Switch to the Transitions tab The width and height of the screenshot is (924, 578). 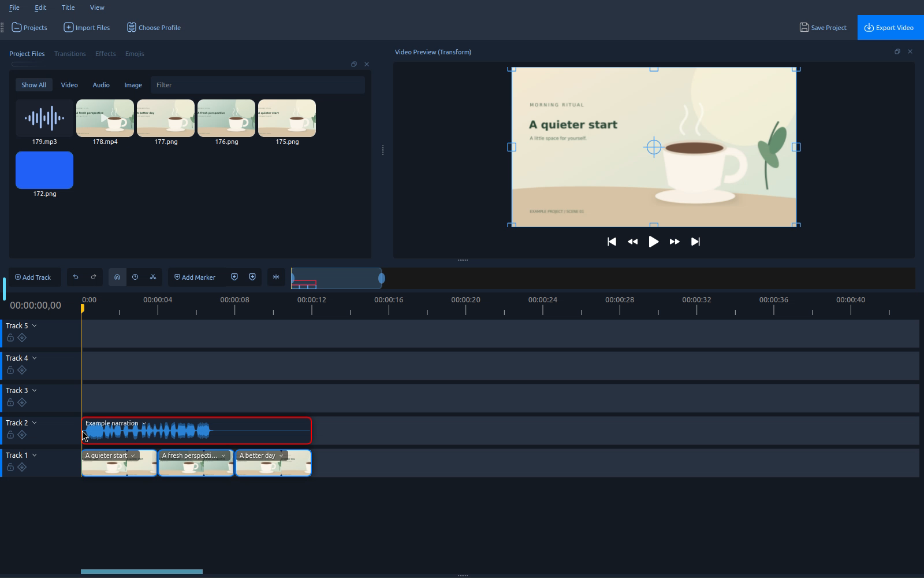tap(70, 54)
